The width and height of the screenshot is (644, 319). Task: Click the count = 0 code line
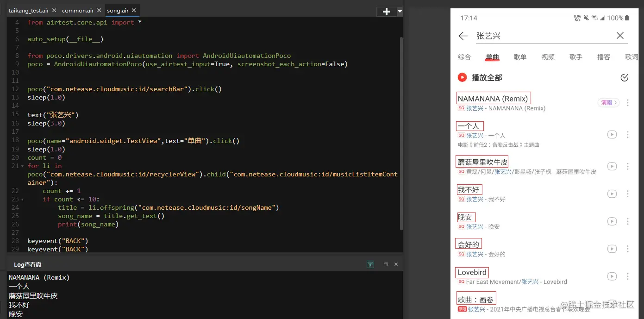[44, 157]
